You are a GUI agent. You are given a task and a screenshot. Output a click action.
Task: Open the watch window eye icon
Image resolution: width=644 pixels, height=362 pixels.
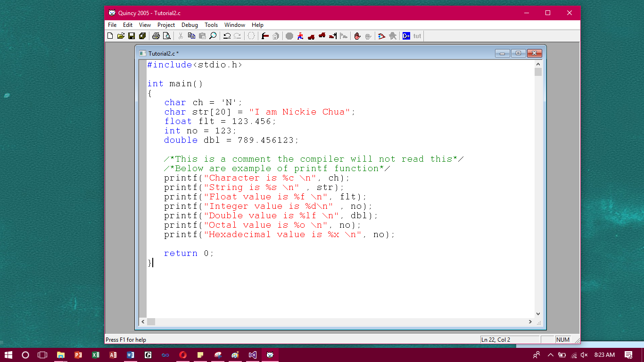coord(381,36)
